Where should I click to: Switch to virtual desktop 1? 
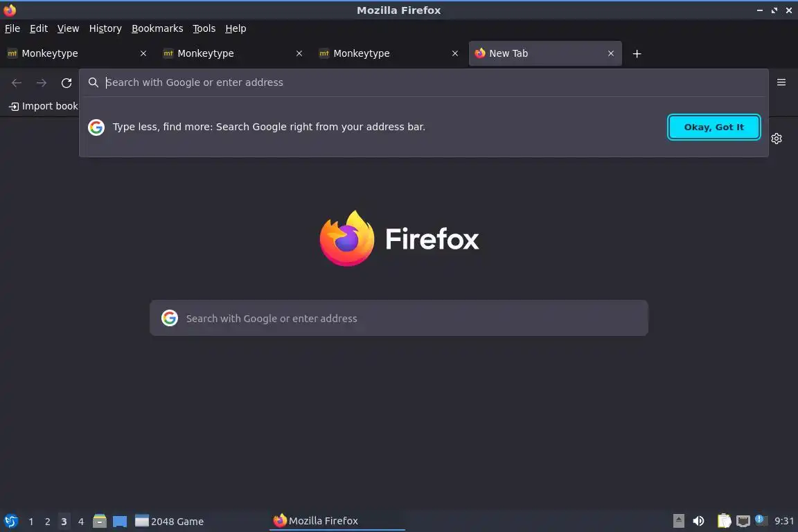point(31,522)
